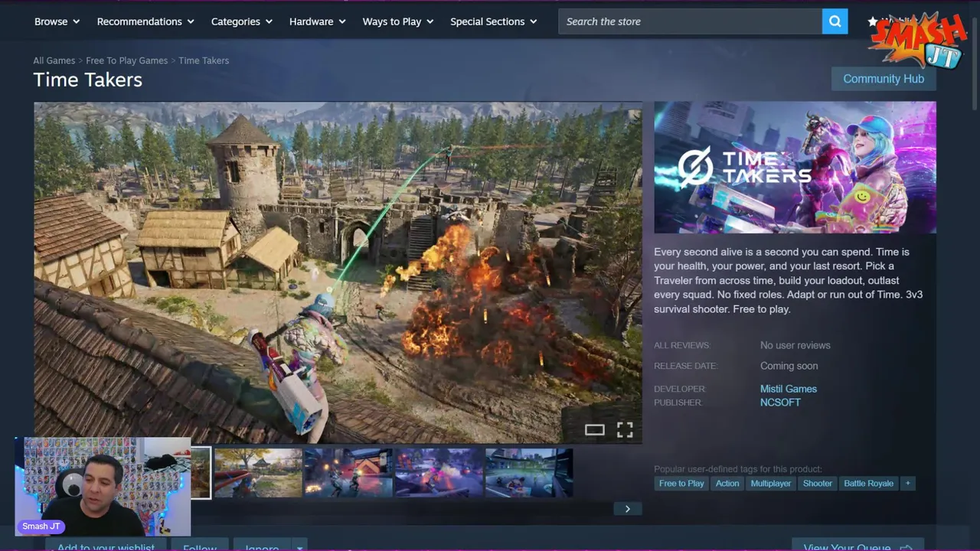The height and width of the screenshot is (551, 980).
Task: Toggle fullscreen on the media viewer
Action: point(625,430)
